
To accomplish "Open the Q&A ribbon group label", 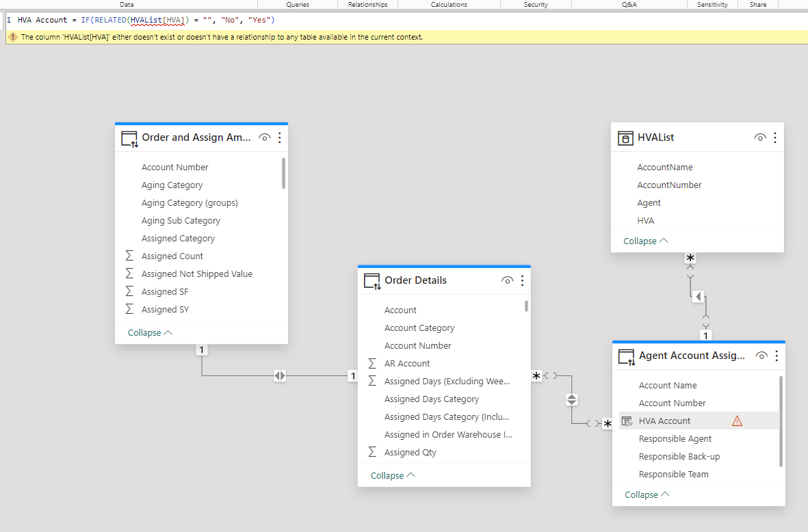I will coord(629,4).
